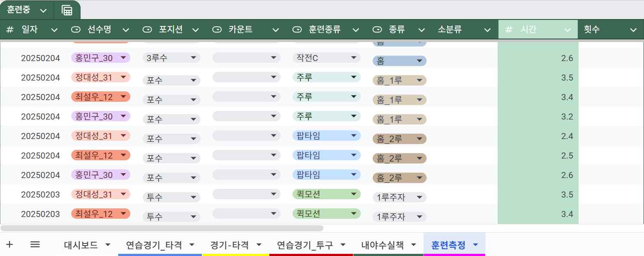Open the 카운트 column header menu arrow
The width and height of the screenshot is (644, 256).
click(275, 30)
